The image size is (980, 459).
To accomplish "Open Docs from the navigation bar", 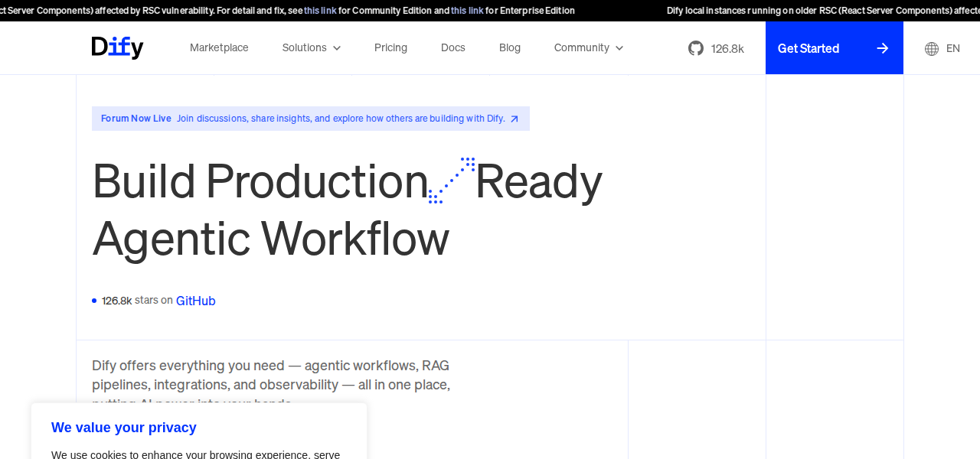I will (452, 47).
